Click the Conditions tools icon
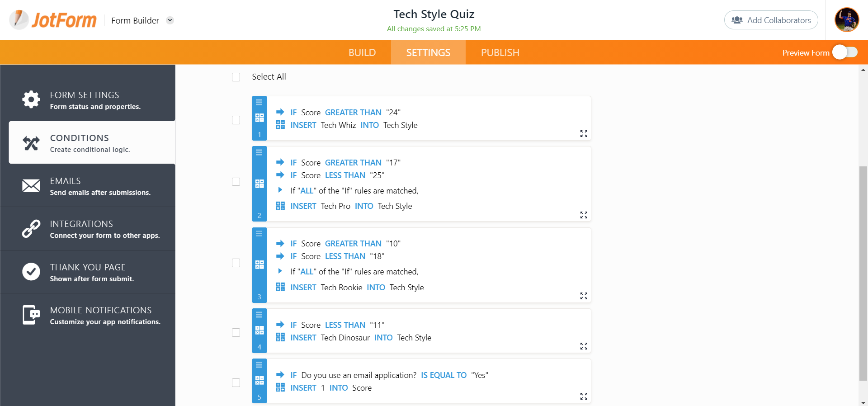Image resolution: width=868 pixels, height=406 pixels. tap(31, 143)
